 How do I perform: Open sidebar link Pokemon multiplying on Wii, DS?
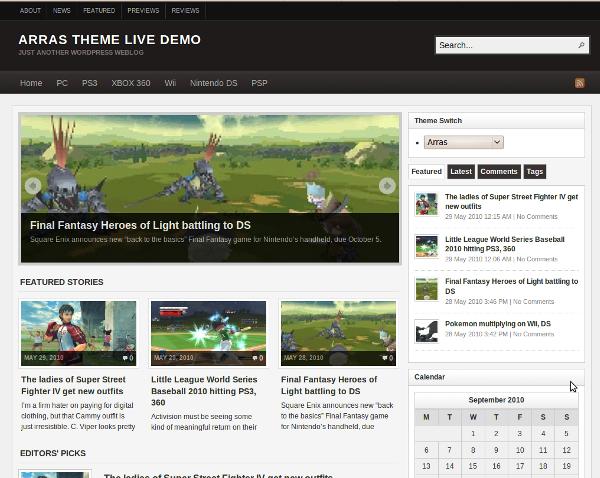497,324
